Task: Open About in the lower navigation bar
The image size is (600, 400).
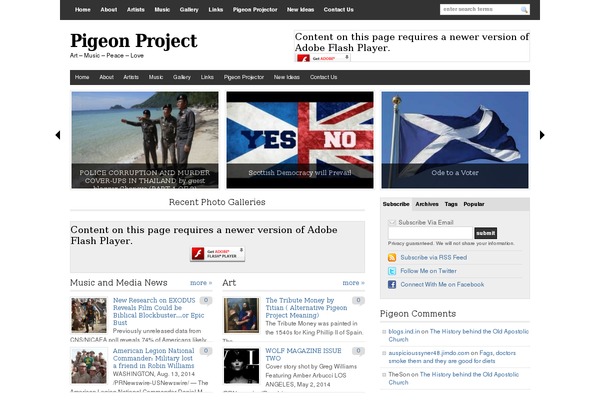Action: point(106,77)
